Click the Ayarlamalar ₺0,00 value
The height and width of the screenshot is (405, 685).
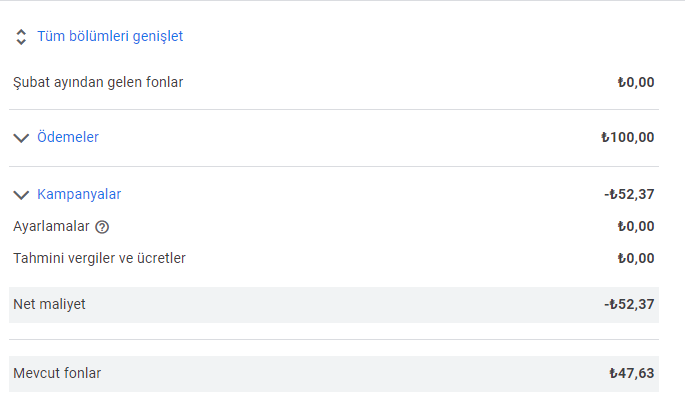point(636,226)
